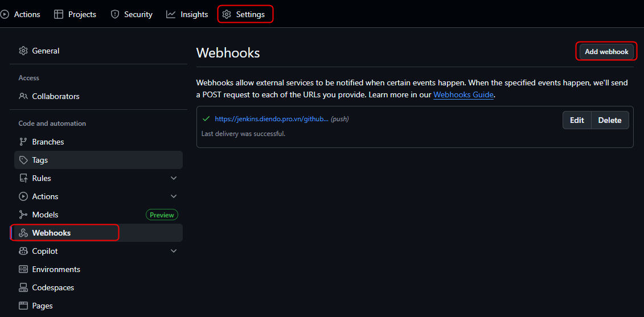Open the Actions tab in top navigation
Image resolution: width=644 pixels, height=317 pixels.
point(22,14)
